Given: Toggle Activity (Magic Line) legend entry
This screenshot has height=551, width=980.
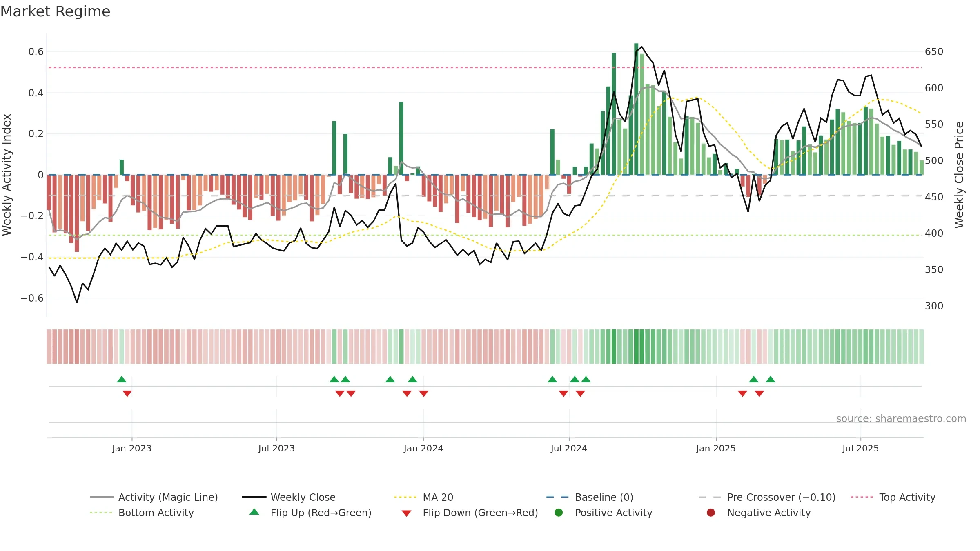Looking at the screenshot, I should tap(154, 497).
